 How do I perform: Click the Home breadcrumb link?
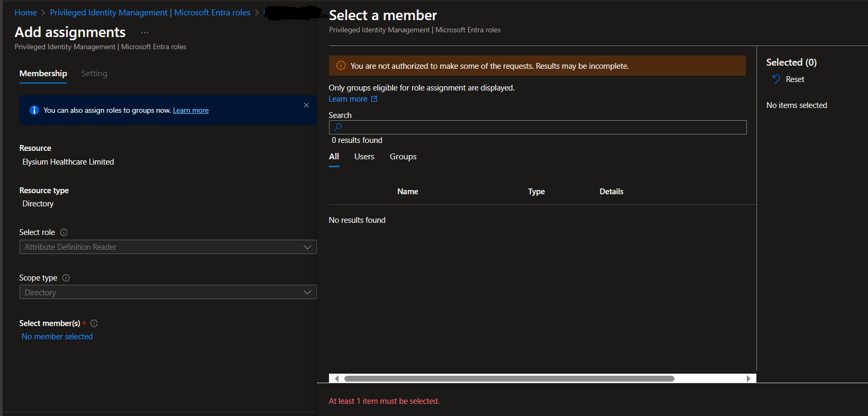26,13
